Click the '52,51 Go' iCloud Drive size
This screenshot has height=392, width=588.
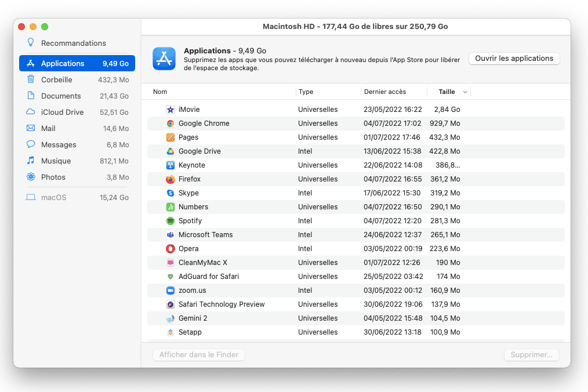114,112
